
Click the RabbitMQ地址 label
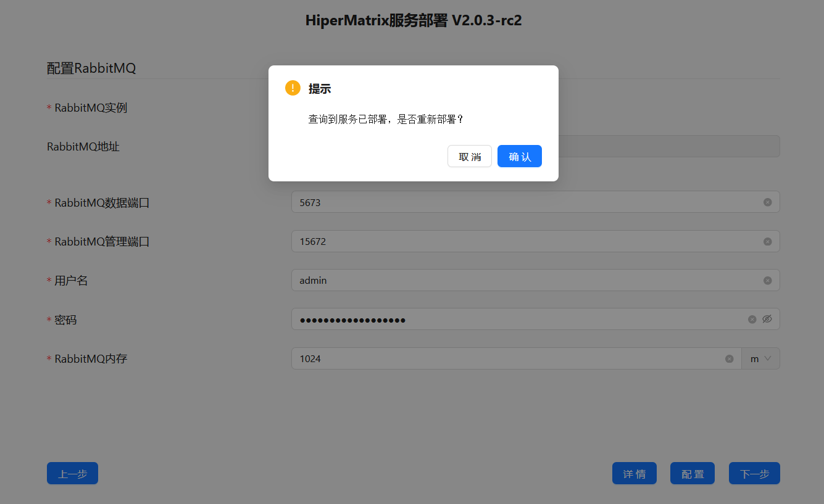click(x=83, y=147)
